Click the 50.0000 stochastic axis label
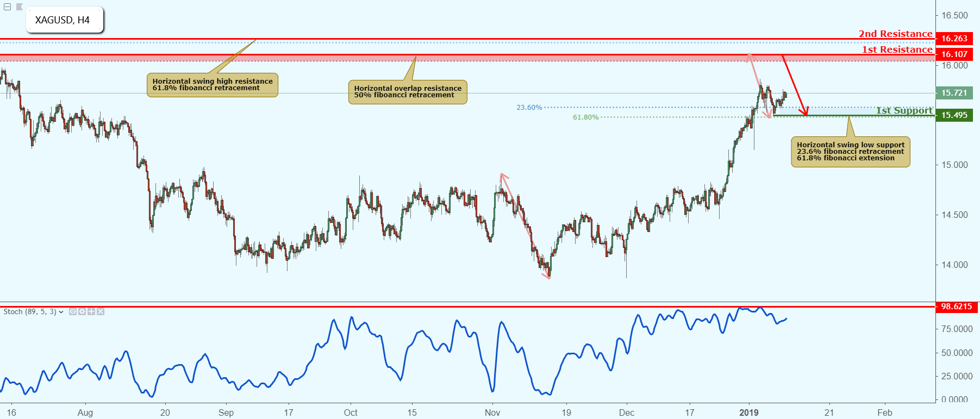 tap(957, 353)
